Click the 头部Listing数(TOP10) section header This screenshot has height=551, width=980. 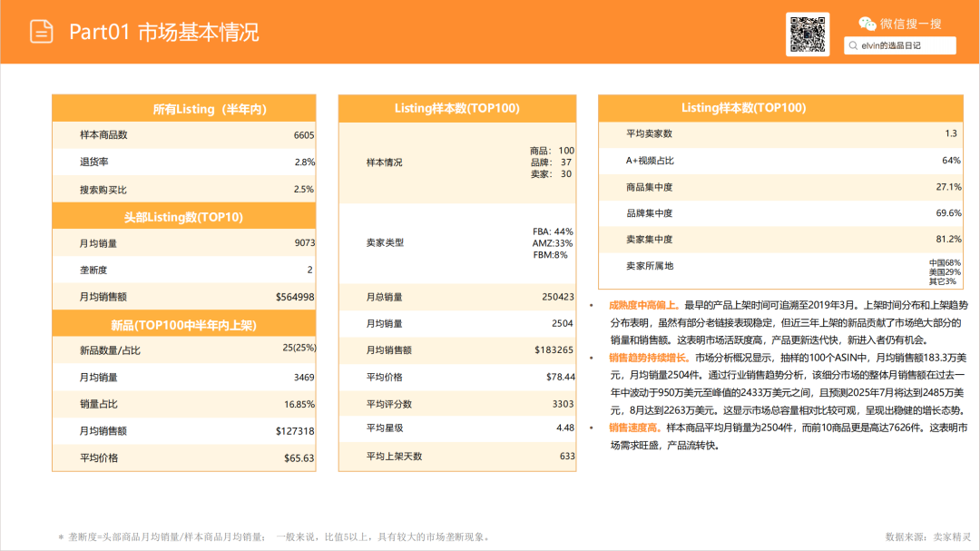(183, 216)
